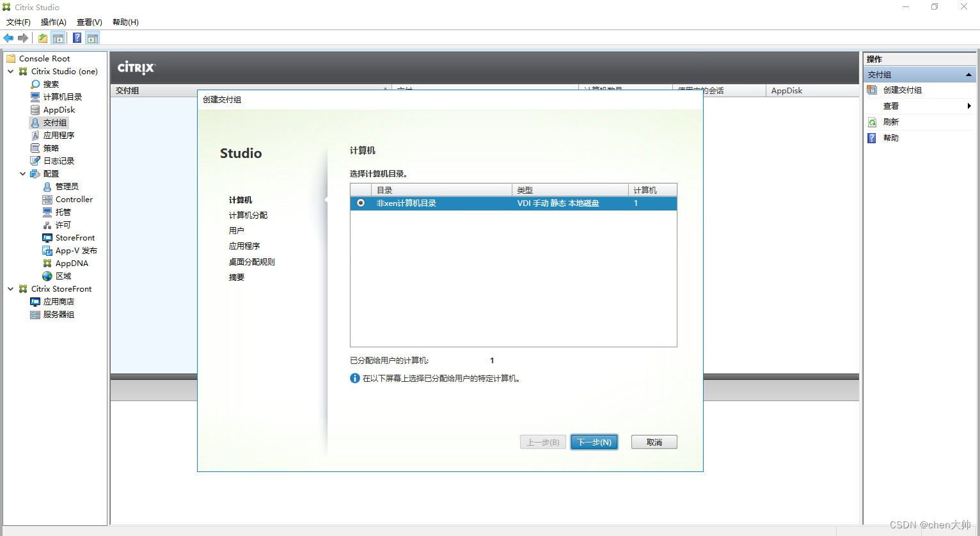Select the AppDNA icon in tree
This screenshot has height=536, width=980.
click(47, 263)
